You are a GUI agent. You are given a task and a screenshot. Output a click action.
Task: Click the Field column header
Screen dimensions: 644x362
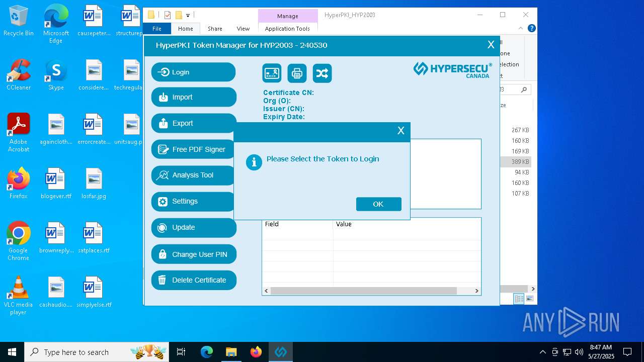point(298,224)
